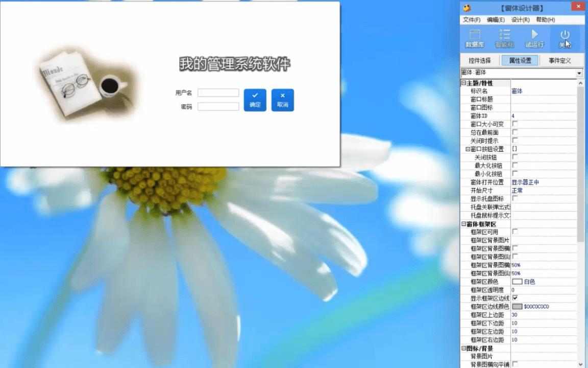Click the 窗体打开位置 value 显示器正中
Viewport: 588px width, 368px height.
click(x=525, y=182)
